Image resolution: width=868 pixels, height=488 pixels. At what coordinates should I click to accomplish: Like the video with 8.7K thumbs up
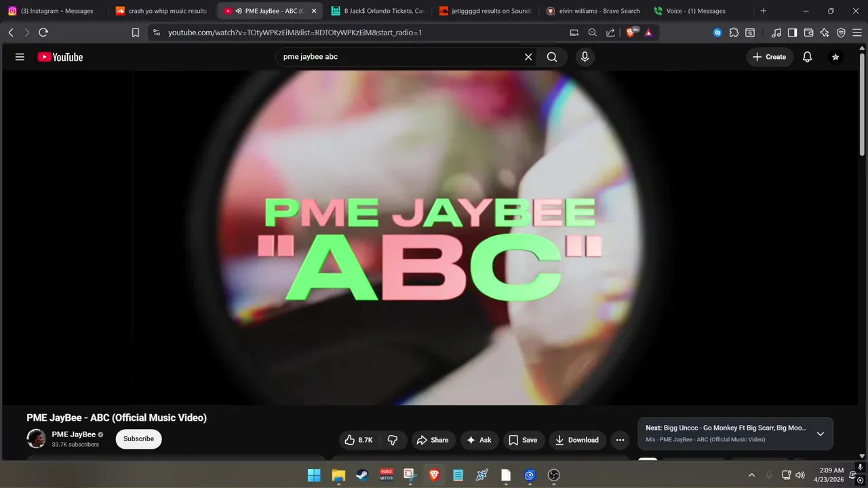[359, 440]
